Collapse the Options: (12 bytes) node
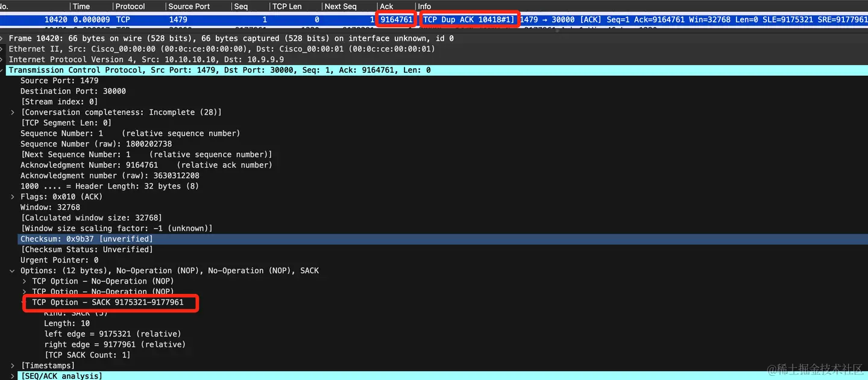 [13, 271]
